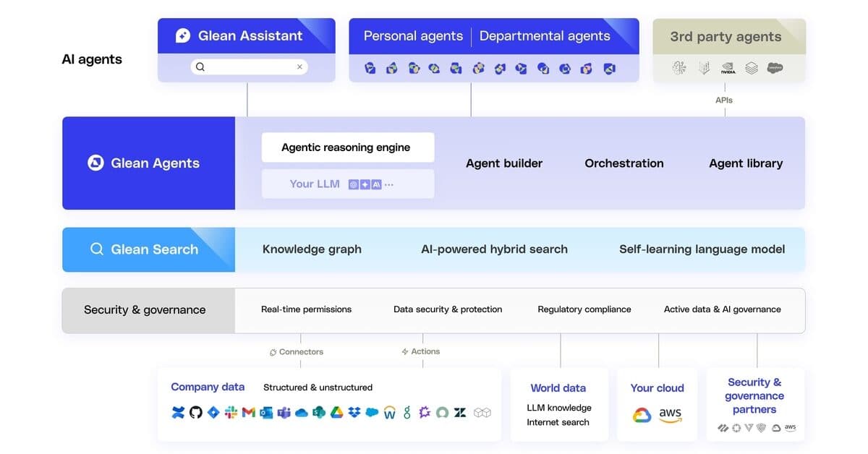This screenshot has width=868, height=454.
Task: Click the AI brain icon in 3rd party agents
Action: pyautogui.click(x=679, y=68)
